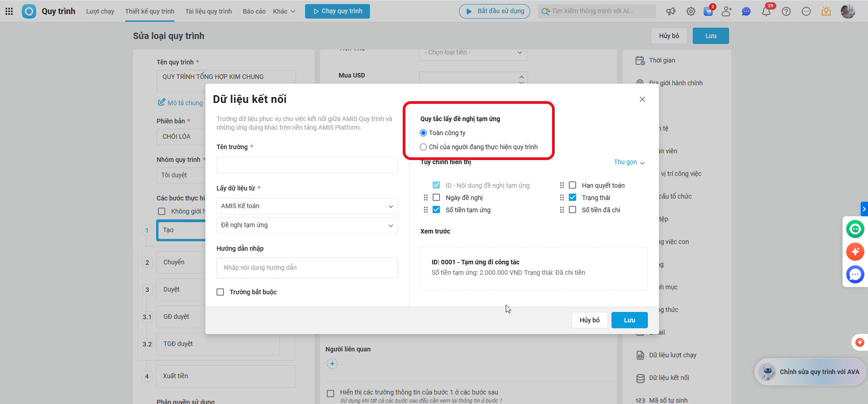Toggle the Số tiền đã chi checkbox
868x404 pixels.
572,210
